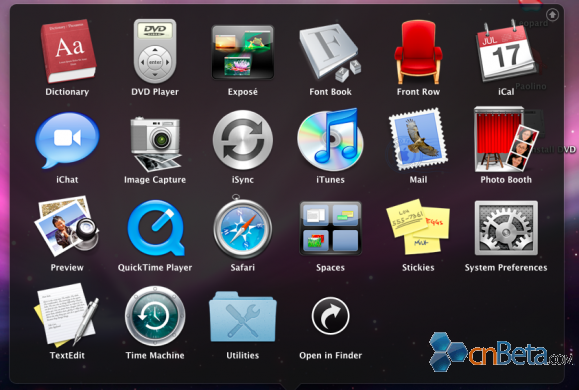Open the Dictionary app

[68, 51]
